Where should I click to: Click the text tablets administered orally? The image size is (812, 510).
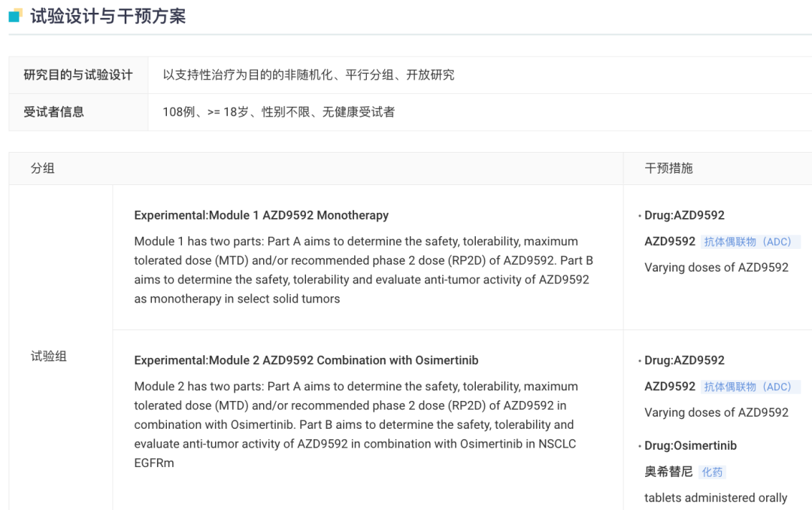pyautogui.click(x=716, y=497)
